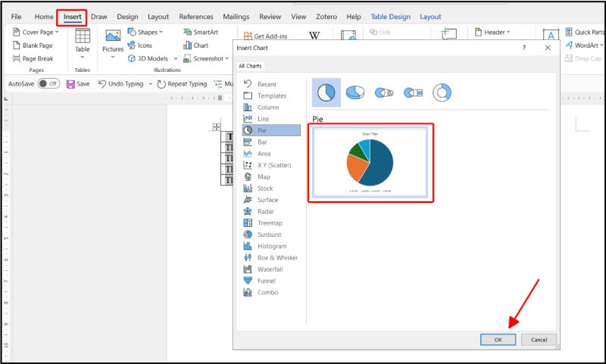The height and width of the screenshot is (364, 606).
Task: Choose the Doughnut chart subtype icon
Action: (442, 92)
